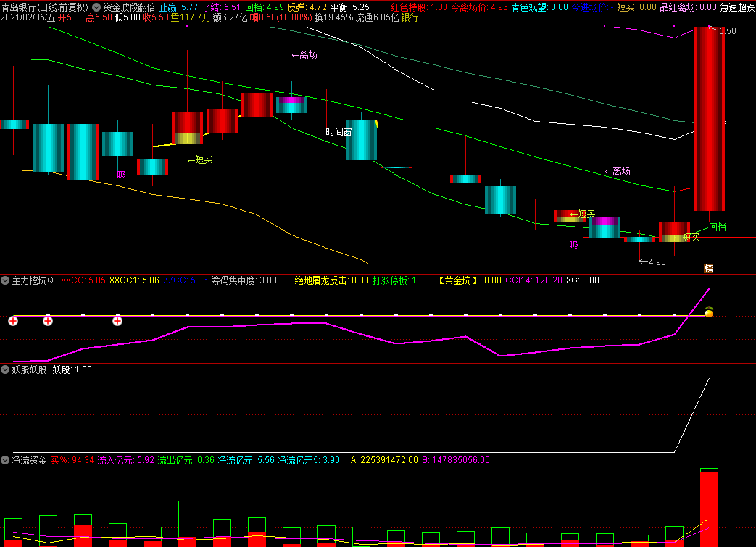Click the XG: 0.00 value

click(583, 280)
